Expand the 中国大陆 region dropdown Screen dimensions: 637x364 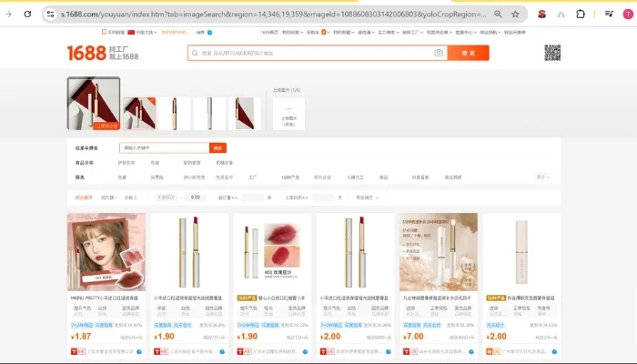[x=146, y=32]
